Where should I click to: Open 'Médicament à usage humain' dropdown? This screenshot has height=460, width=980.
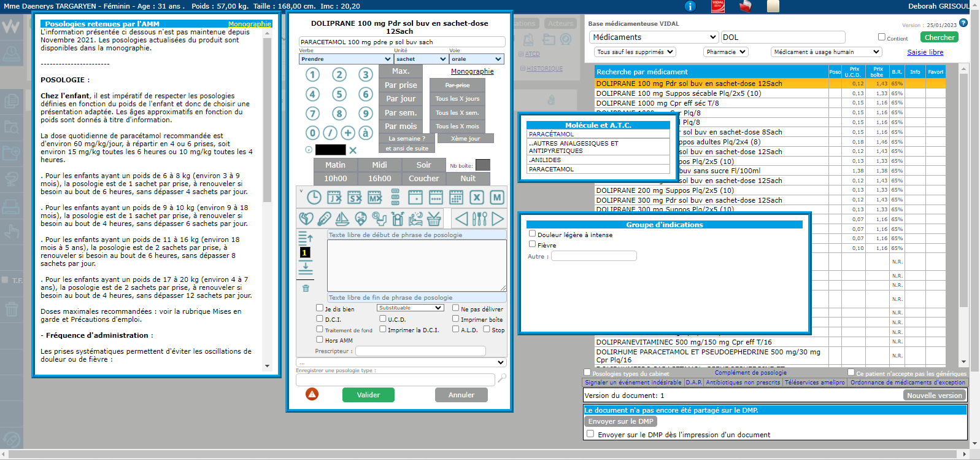826,52
